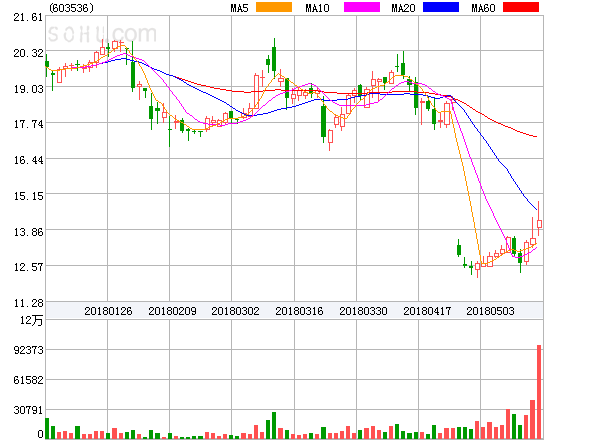Screen dimensions: 600x440
Task: Click the 21.61 price axis label
Action: pyautogui.click(x=28, y=17)
